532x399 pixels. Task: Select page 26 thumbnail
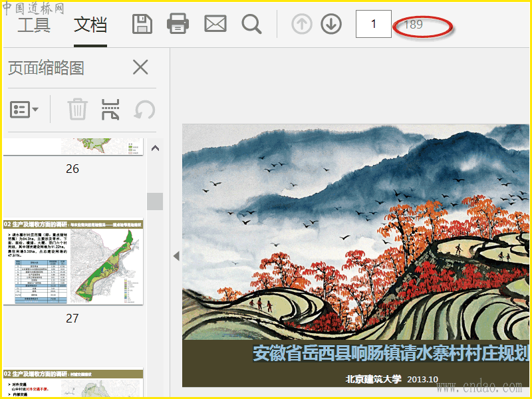tap(73, 146)
